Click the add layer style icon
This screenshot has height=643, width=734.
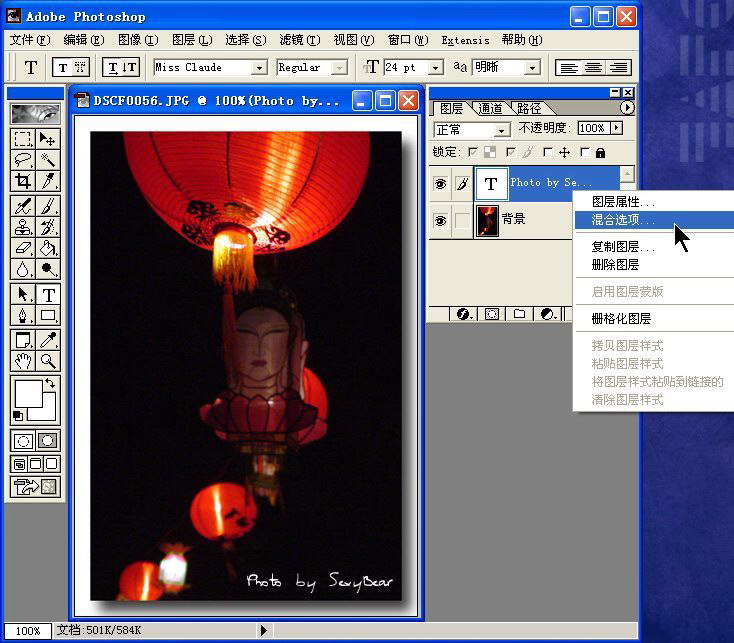[464, 314]
